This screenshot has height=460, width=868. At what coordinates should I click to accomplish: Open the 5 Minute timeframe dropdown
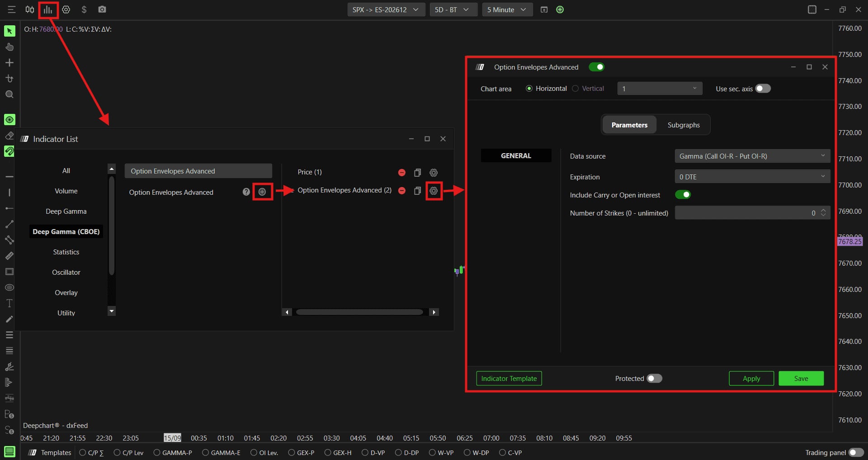coord(507,9)
